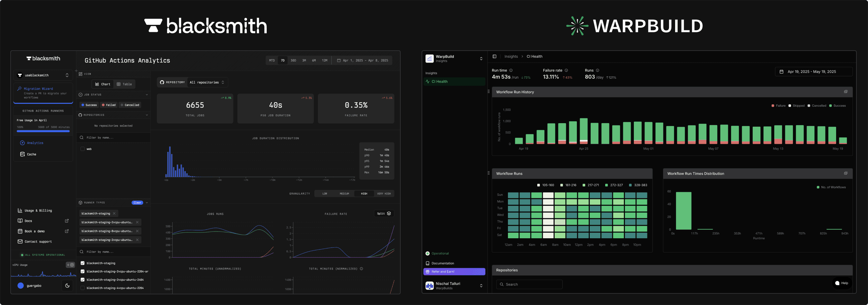Toggle the Failed job status filter

(x=109, y=105)
